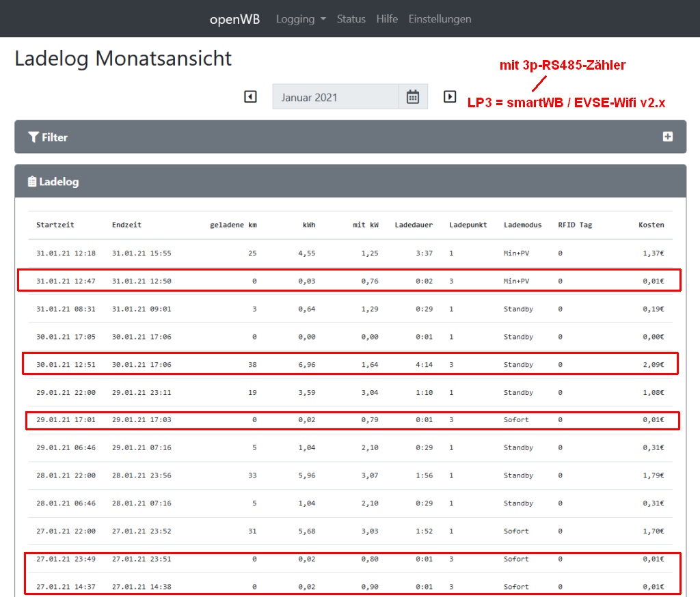Open the Hilfe menu item
The image size is (700, 597).
tap(387, 19)
